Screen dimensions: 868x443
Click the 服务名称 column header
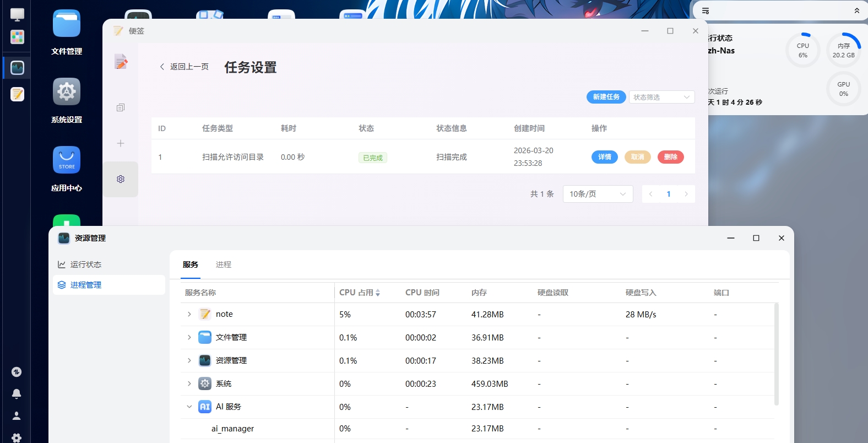pyautogui.click(x=200, y=293)
